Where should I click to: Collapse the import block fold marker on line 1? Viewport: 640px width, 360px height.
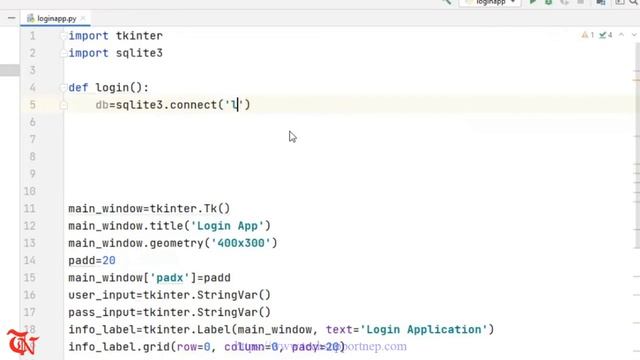coord(63,36)
